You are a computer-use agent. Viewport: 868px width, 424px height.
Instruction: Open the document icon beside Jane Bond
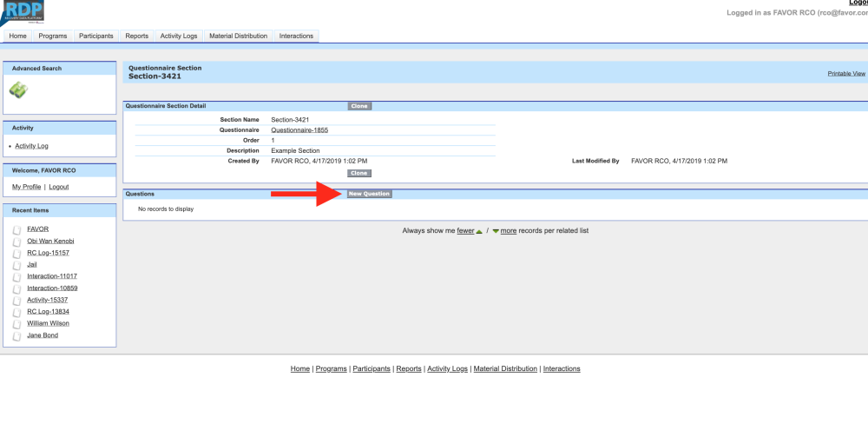tap(17, 336)
